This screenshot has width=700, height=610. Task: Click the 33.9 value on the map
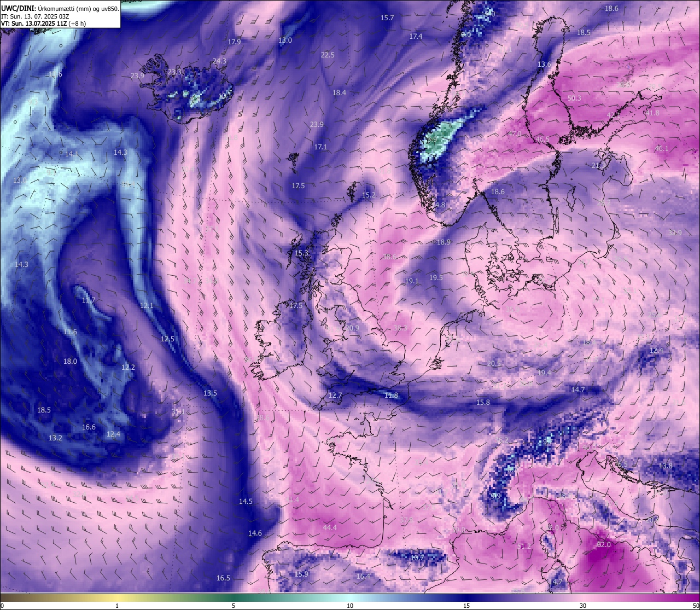pos(675,233)
